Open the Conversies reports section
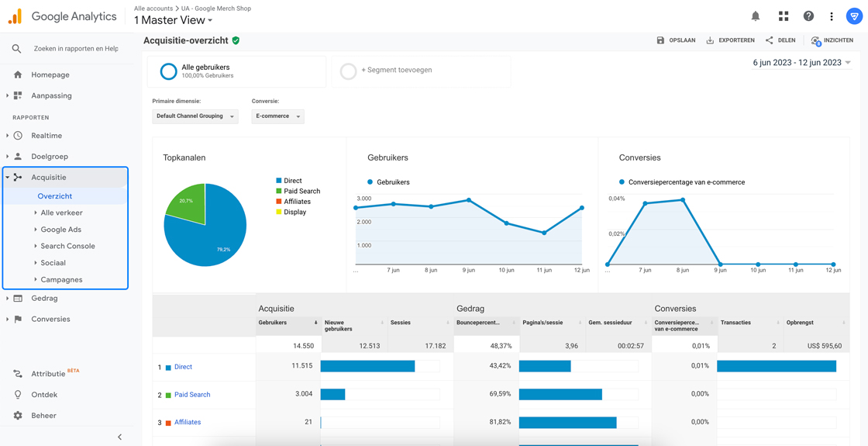 click(50, 319)
